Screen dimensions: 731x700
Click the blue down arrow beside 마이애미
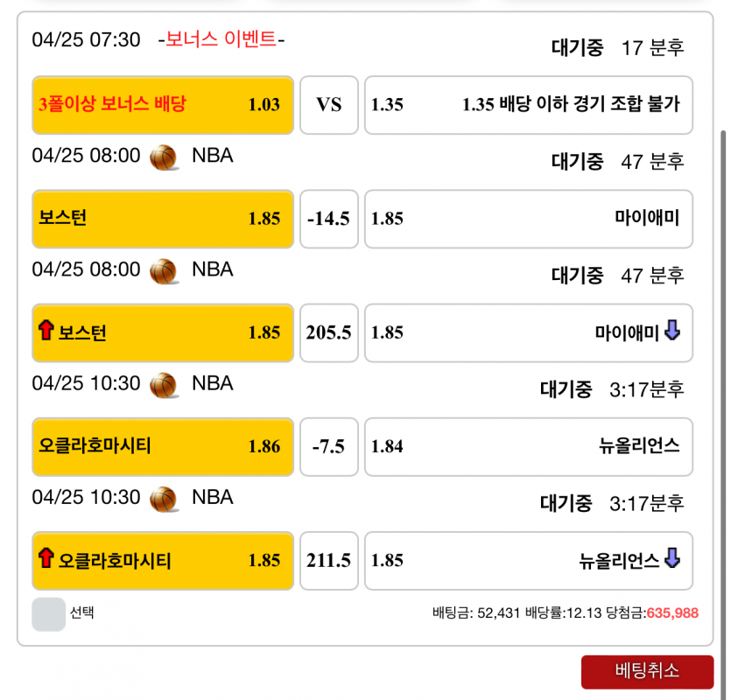pos(672,332)
